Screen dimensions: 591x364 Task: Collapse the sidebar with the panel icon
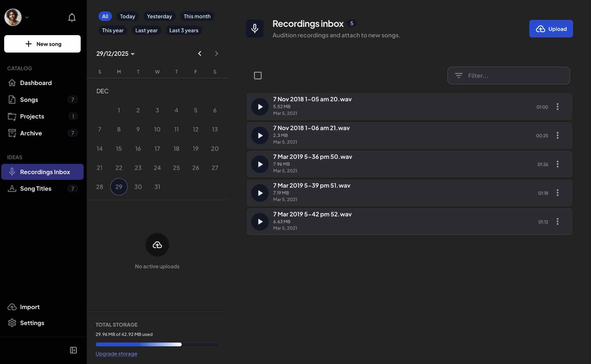[73, 350]
